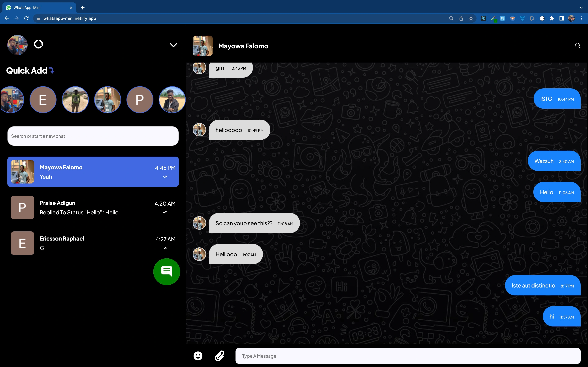Click the Type A Message input field
This screenshot has width=588, height=367.
coord(408,356)
